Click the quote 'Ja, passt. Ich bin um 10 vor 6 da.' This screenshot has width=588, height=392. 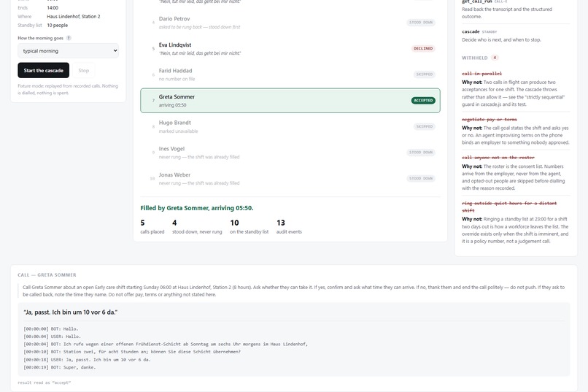(x=71, y=312)
